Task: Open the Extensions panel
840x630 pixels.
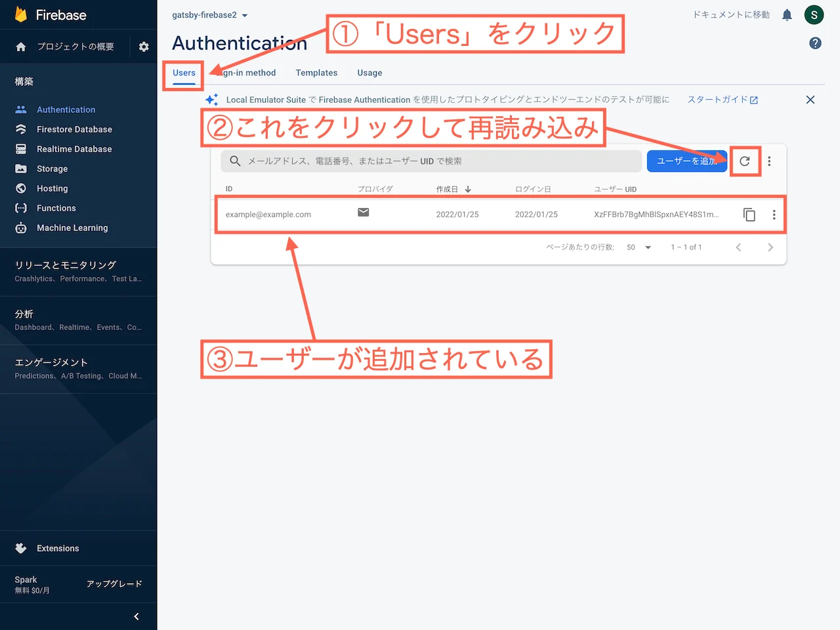Action: coord(58,548)
